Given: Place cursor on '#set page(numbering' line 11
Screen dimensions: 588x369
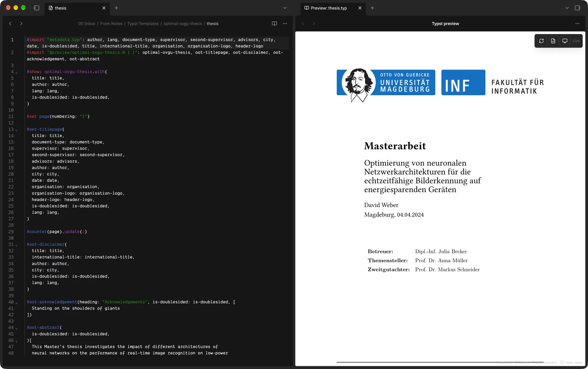Looking at the screenshot, I should [x=58, y=117].
